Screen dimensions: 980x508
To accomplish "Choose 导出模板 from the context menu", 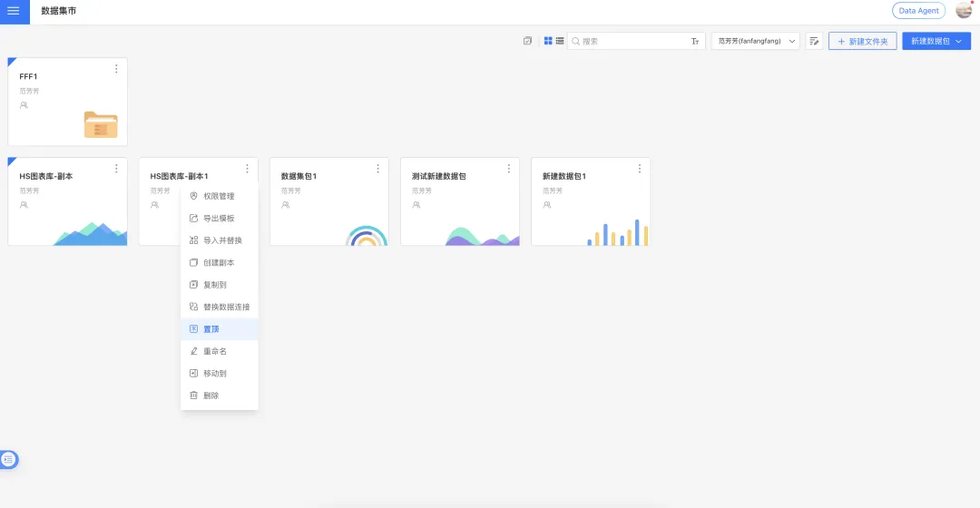I will click(220, 218).
